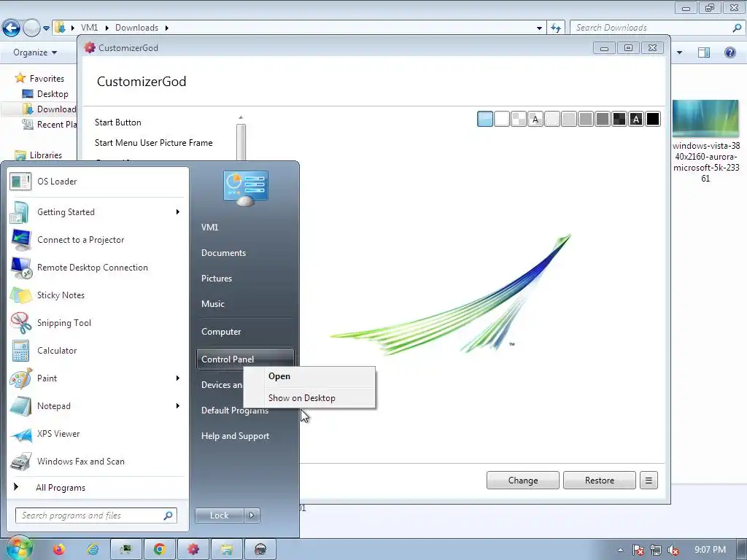Open Internet Explorer from taskbar
The height and width of the screenshot is (560, 747).
point(93,550)
